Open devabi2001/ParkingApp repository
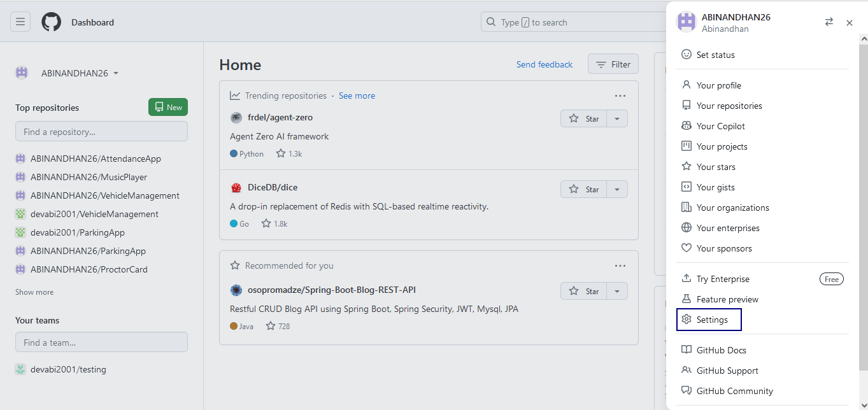This screenshot has width=868, height=410. [x=78, y=232]
